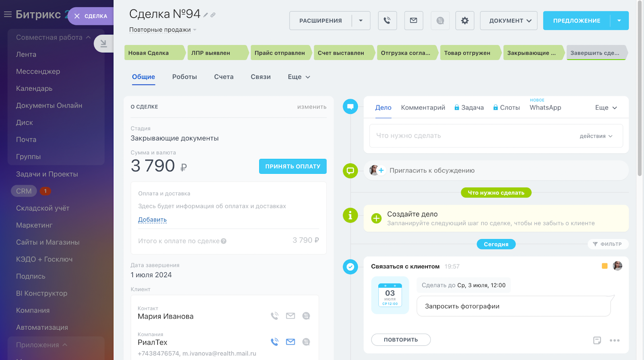644x360 pixels.
Task: Open the Повторные продажи pipeline dropdown
Action: click(x=163, y=30)
